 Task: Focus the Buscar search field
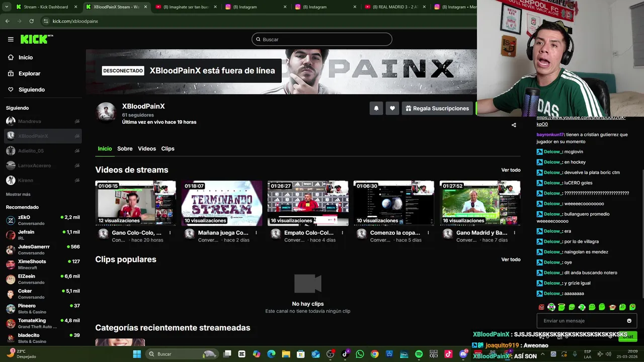tap(322, 39)
